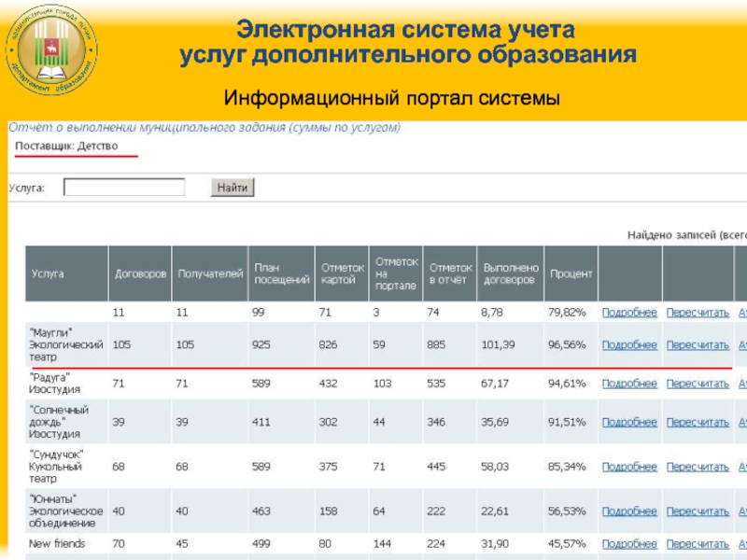Open Подробнее for New friends row

629,543
